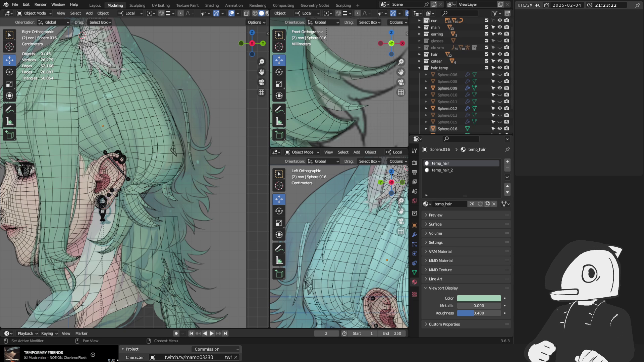This screenshot has height=362, width=644.
Task: Open the Render menu
Action: [40, 5]
